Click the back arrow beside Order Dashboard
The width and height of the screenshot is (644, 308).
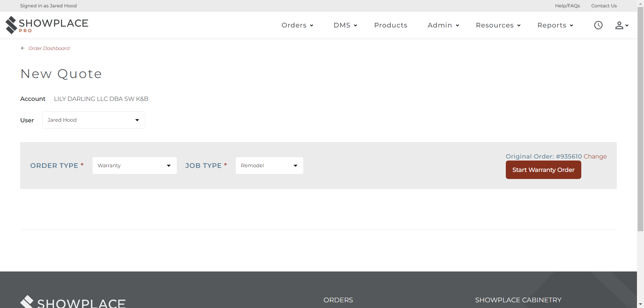coord(23,48)
